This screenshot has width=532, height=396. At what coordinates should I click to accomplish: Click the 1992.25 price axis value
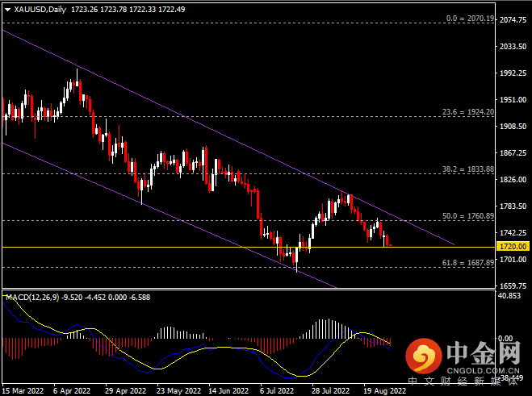click(513, 73)
